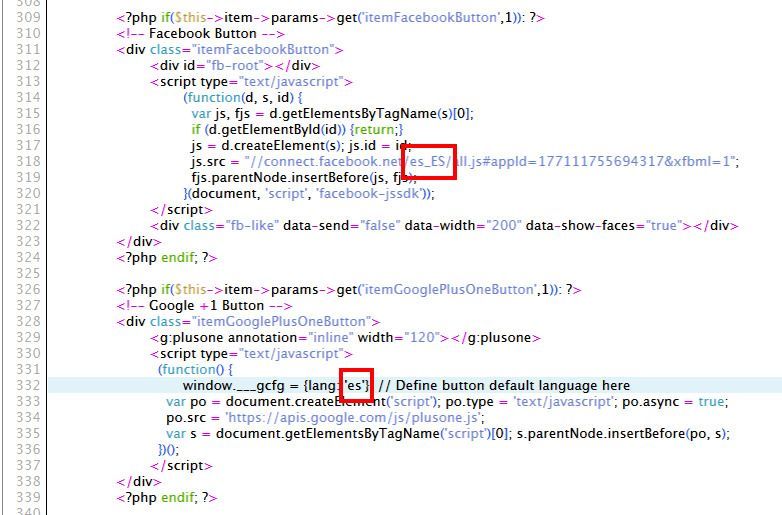Click closing </div> on line 323
Image resolution: width=782 pixels, height=515 pixels.
[139, 242]
